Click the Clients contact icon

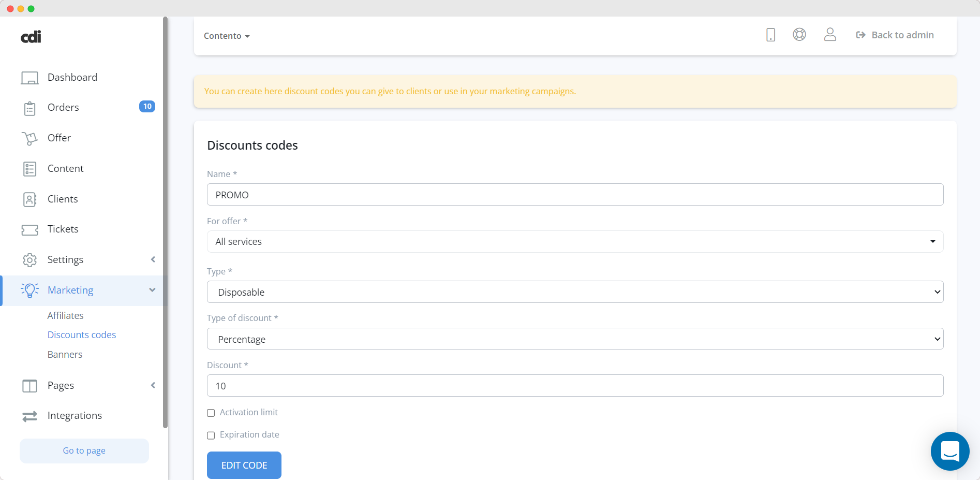pos(29,199)
